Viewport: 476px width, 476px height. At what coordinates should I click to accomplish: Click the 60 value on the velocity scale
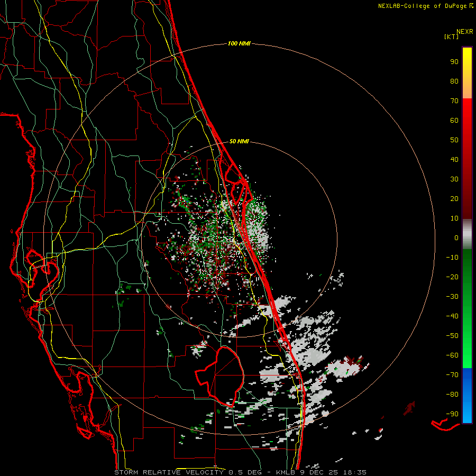click(x=454, y=121)
